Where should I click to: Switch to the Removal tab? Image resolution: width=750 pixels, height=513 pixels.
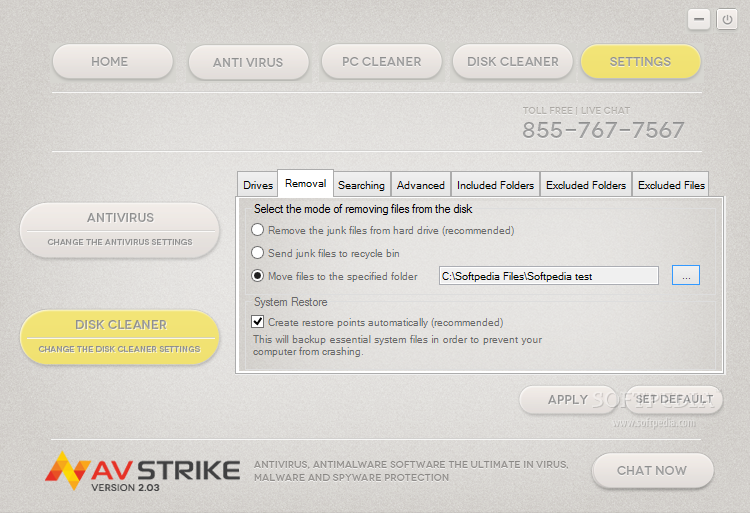pyautogui.click(x=306, y=183)
